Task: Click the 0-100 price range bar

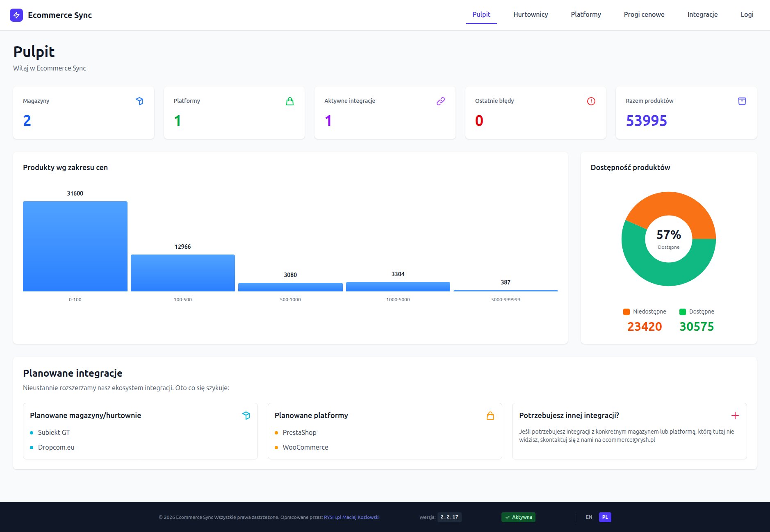Action: click(75, 246)
